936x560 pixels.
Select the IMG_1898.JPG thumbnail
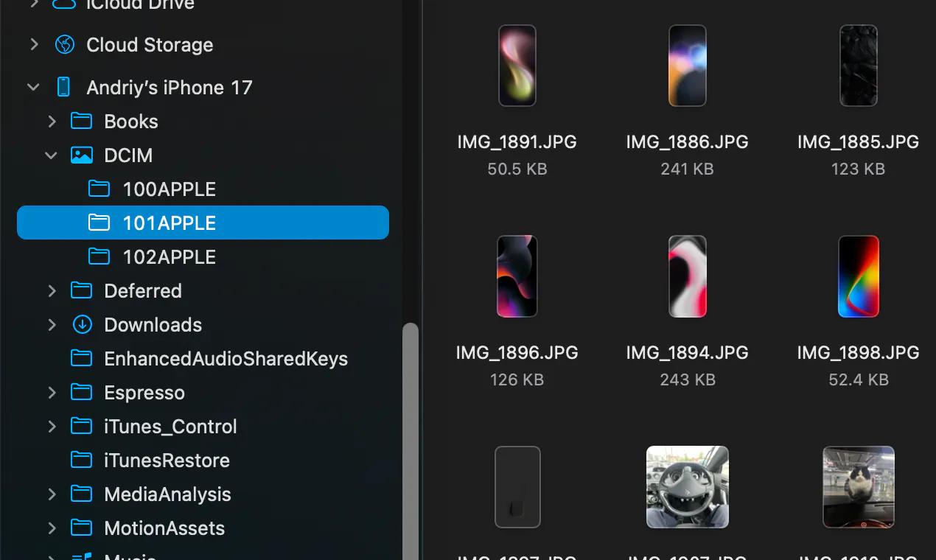coord(859,276)
